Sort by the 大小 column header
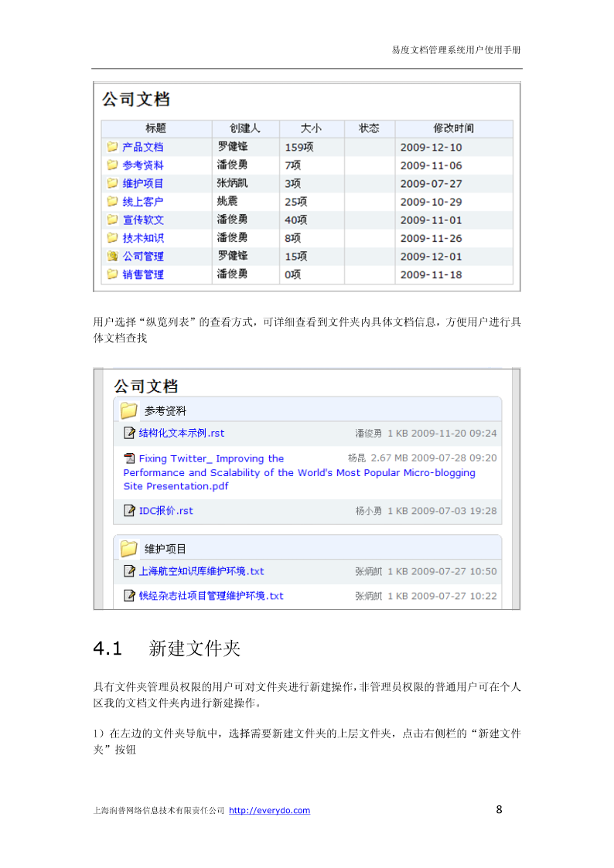 pos(311,128)
